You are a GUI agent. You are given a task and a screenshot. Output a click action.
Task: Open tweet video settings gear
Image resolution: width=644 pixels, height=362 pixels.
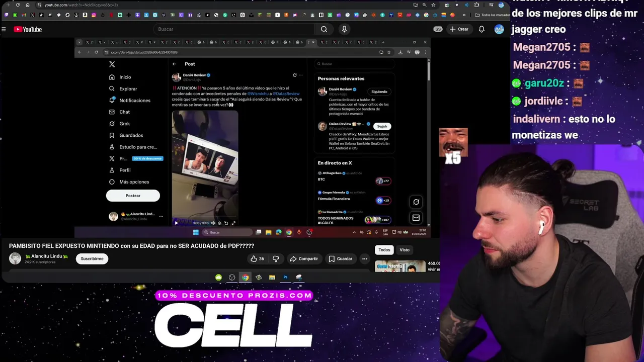(219, 223)
